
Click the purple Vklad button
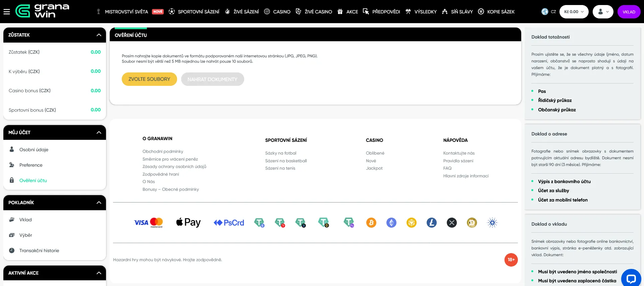[629, 12]
